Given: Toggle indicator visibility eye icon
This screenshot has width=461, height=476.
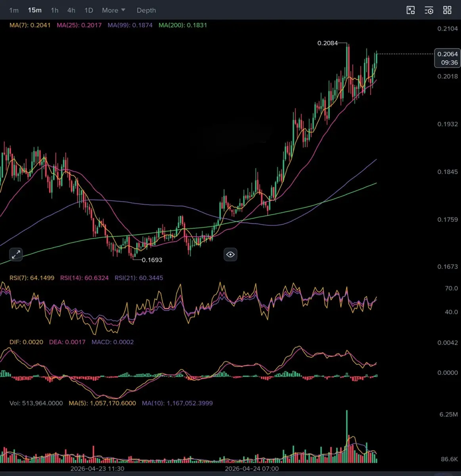Looking at the screenshot, I should coord(230,254).
